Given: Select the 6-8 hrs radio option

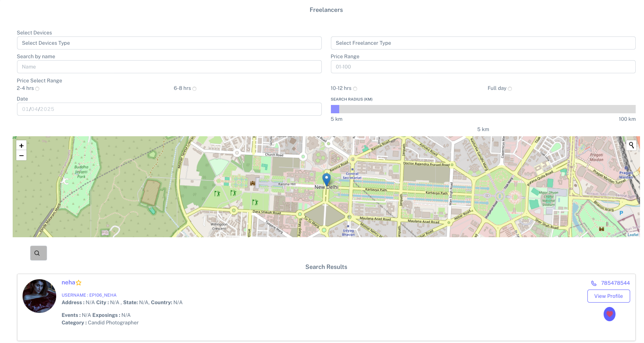Looking at the screenshot, I should pyautogui.click(x=194, y=89).
